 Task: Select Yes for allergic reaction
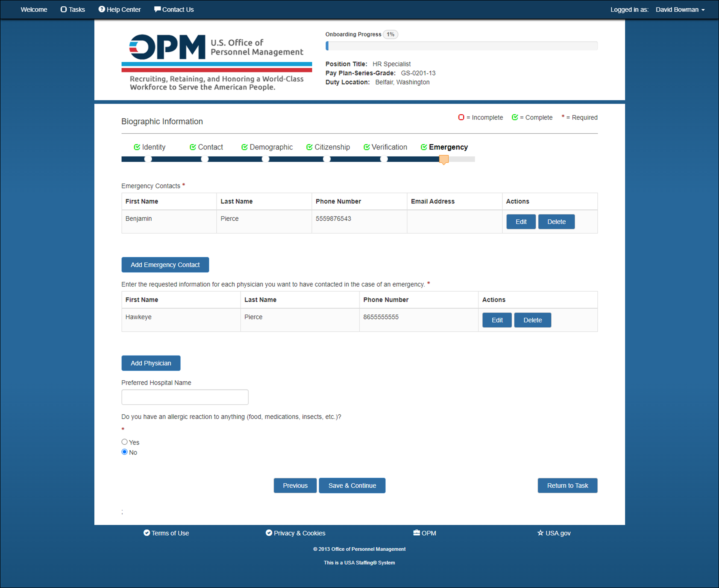tap(125, 442)
